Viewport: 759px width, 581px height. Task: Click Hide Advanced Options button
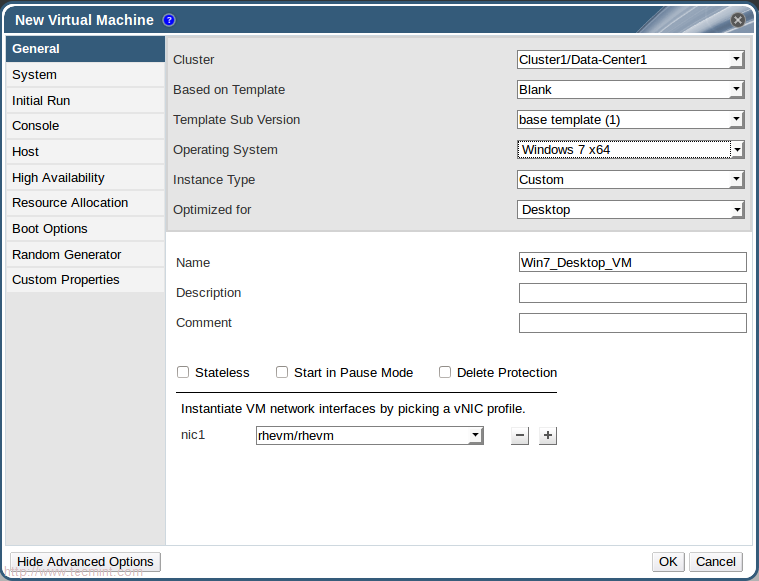tap(85, 562)
